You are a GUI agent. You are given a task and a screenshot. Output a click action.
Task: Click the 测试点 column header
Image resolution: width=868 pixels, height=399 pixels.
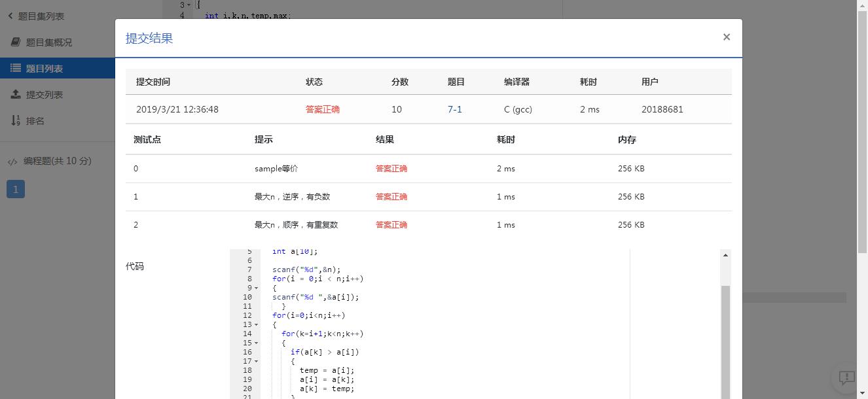tap(147, 139)
